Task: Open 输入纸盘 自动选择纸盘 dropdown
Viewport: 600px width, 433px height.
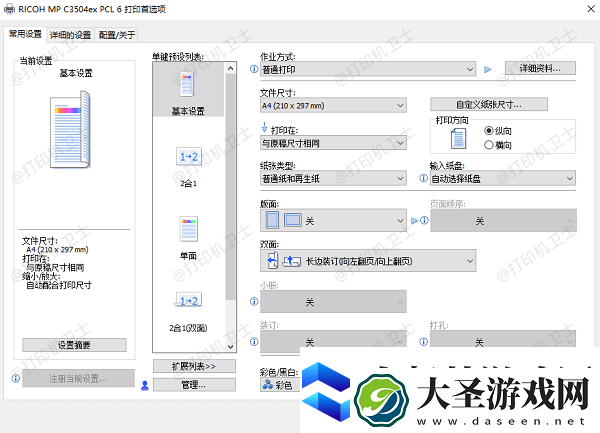Action: tap(502, 178)
